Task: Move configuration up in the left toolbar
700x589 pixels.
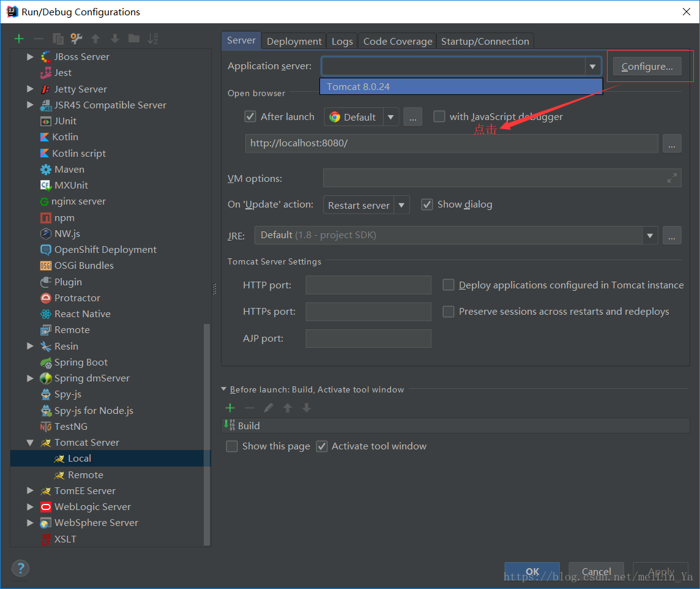Action: click(95, 39)
